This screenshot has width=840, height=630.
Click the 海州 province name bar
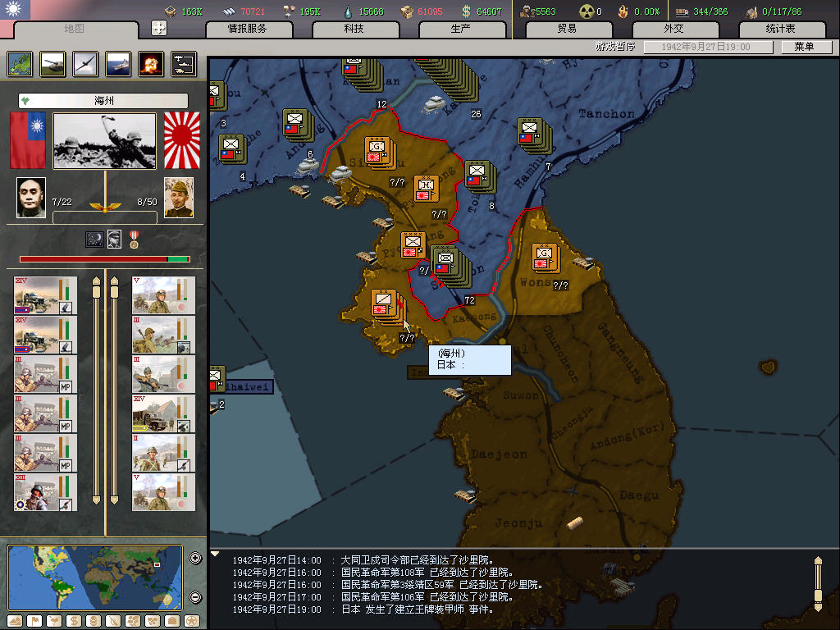point(103,101)
